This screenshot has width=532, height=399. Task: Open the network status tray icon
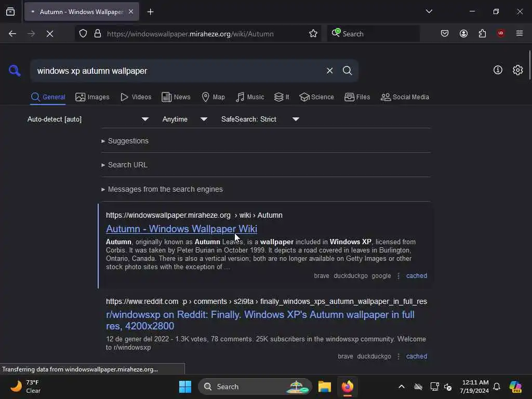point(434,387)
